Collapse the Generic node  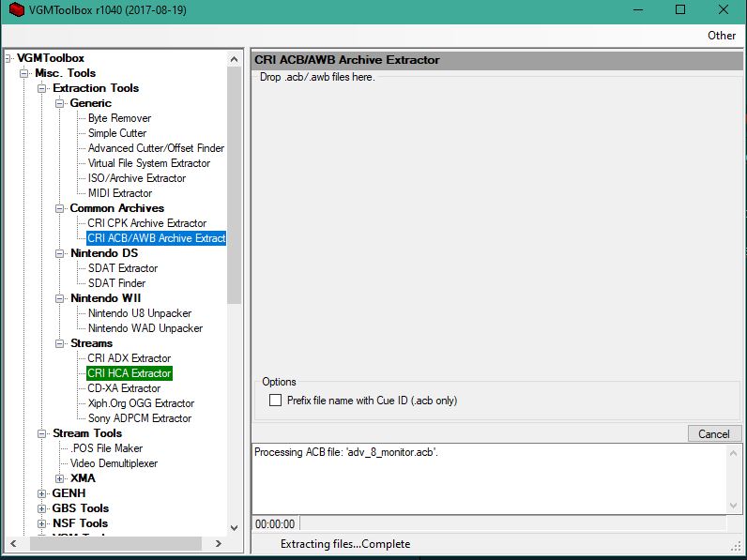point(59,103)
